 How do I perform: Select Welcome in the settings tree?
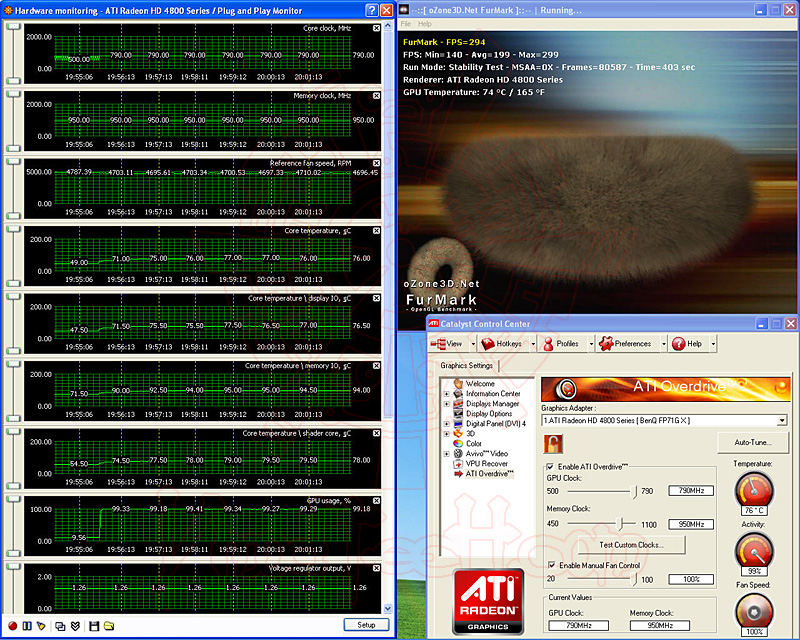click(480, 383)
